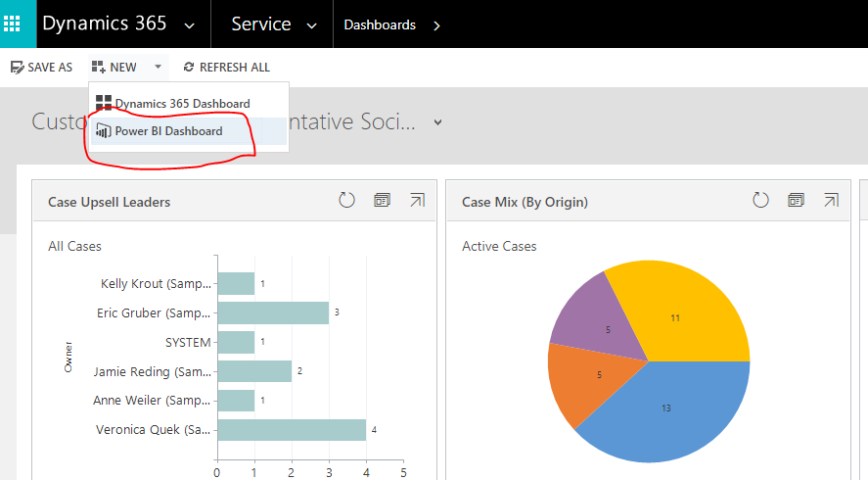
Task: Open the Service area menu
Action: (260, 24)
